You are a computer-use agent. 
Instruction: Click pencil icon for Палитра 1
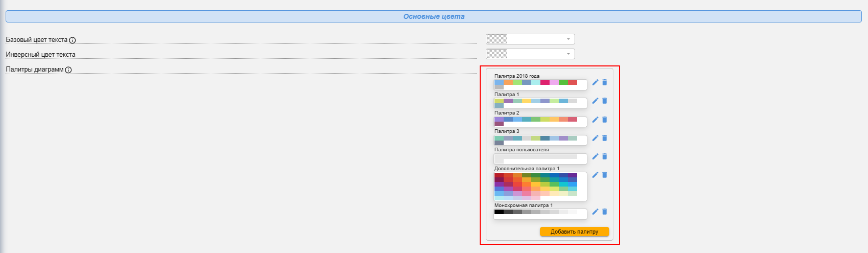coord(595,101)
